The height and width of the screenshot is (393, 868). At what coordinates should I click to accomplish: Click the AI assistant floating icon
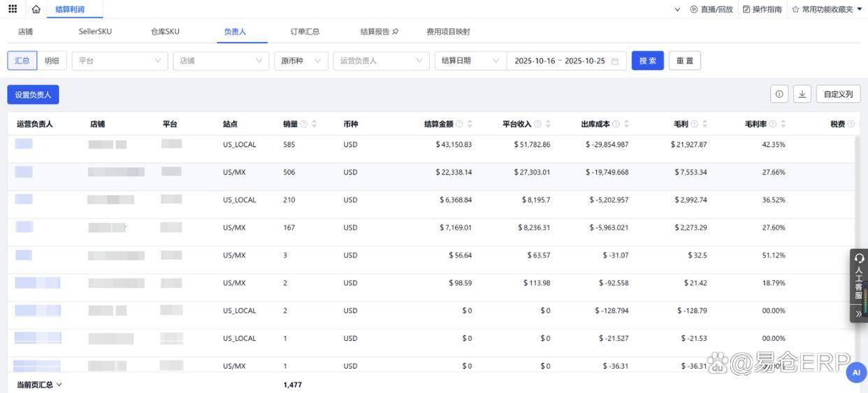click(856, 373)
